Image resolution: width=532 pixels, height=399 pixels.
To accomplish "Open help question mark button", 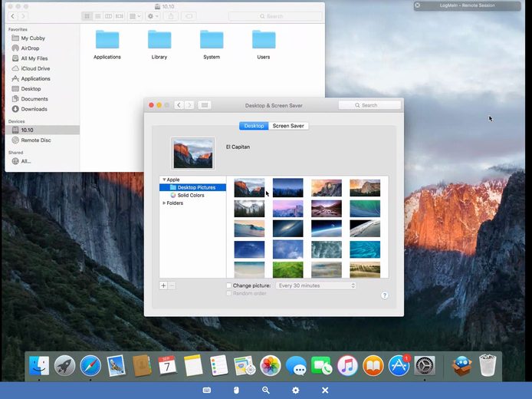I will point(384,295).
